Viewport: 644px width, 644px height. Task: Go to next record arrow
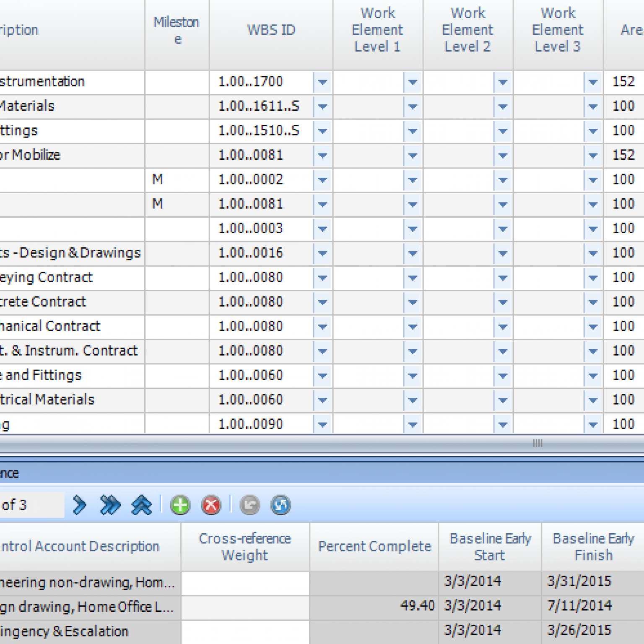click(79, 505)
